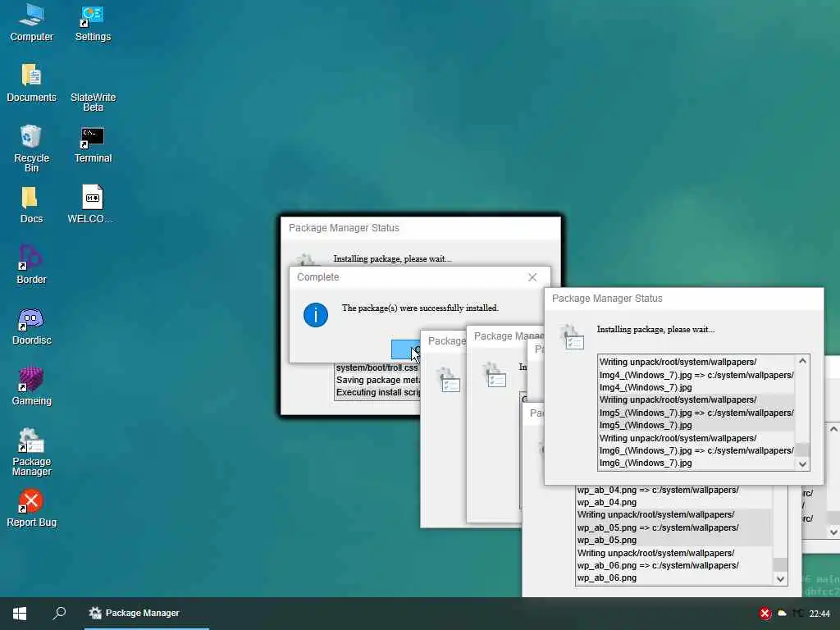Confirm the Complete dialog with the blue button
The width and height of the screenshot is (840, 630).
tap(405, 349)
